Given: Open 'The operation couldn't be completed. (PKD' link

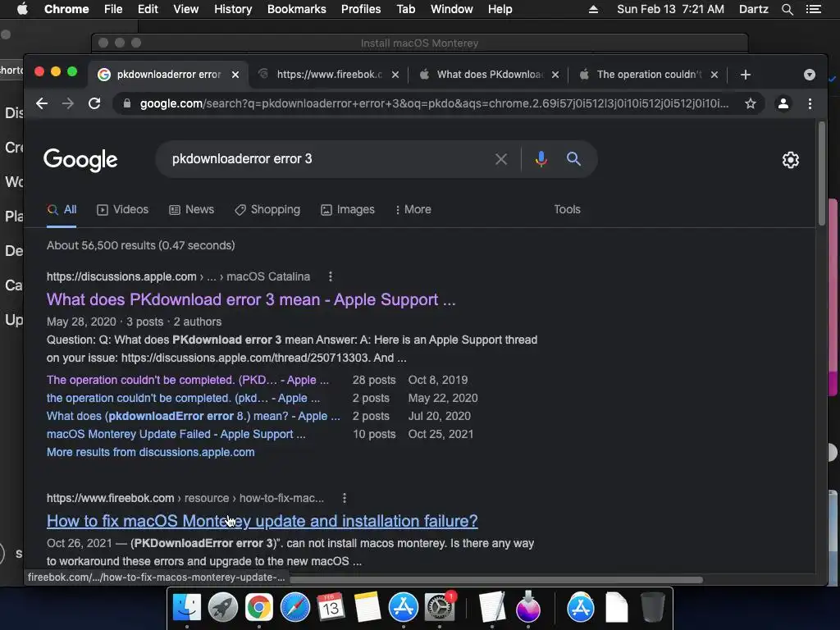Looking at the screenshot, I should point(188,380).
